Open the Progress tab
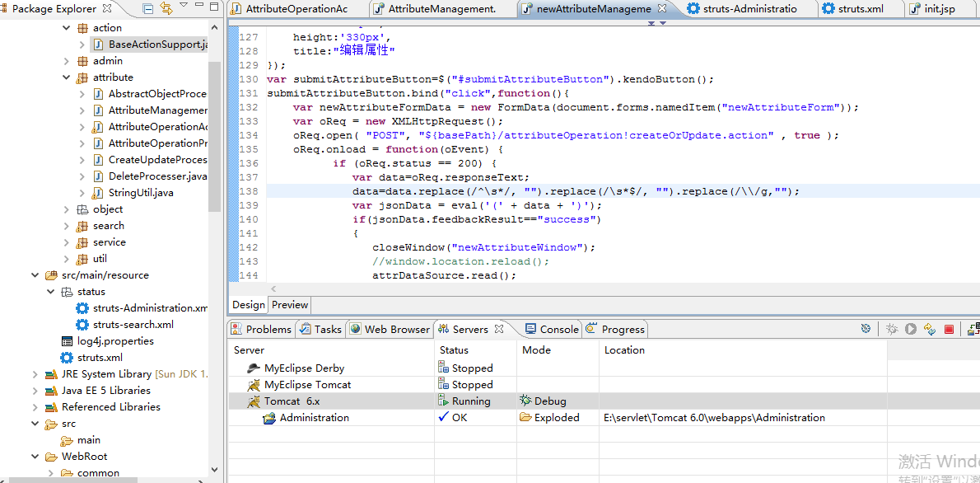 pyautogui.click(x=615, y=329)
